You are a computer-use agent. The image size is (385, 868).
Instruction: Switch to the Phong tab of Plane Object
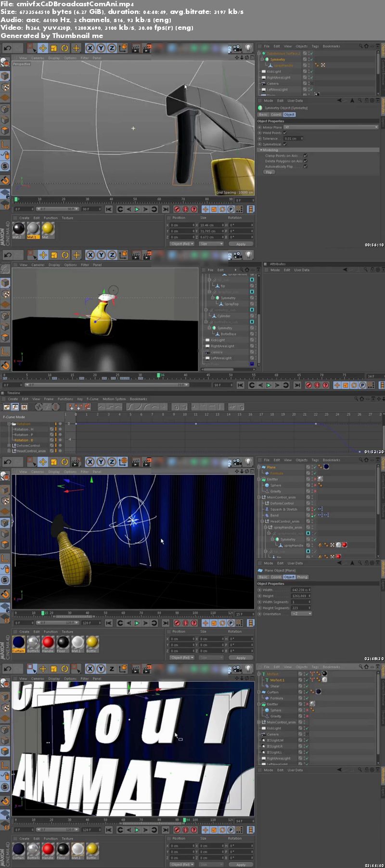coord(302,577)
